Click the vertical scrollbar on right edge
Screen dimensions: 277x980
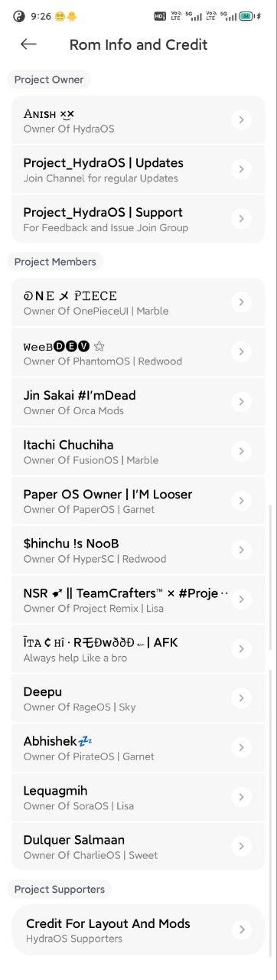click(271, 730)
